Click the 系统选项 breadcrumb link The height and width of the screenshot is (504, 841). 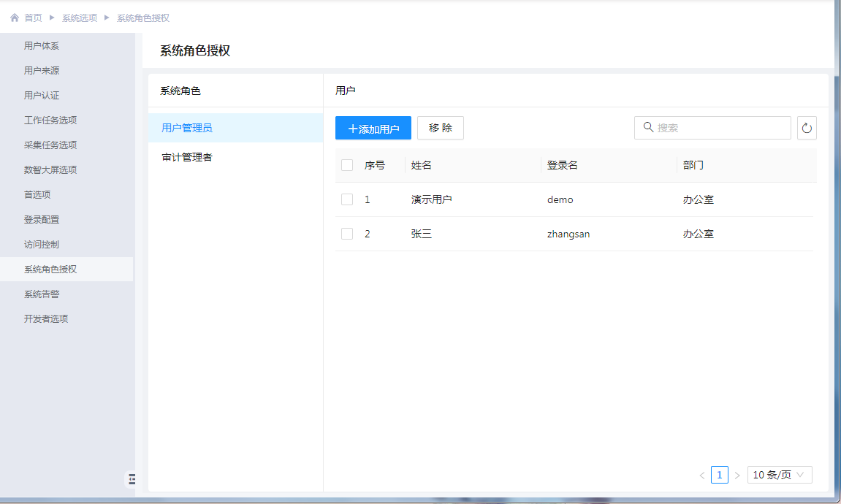80,18
